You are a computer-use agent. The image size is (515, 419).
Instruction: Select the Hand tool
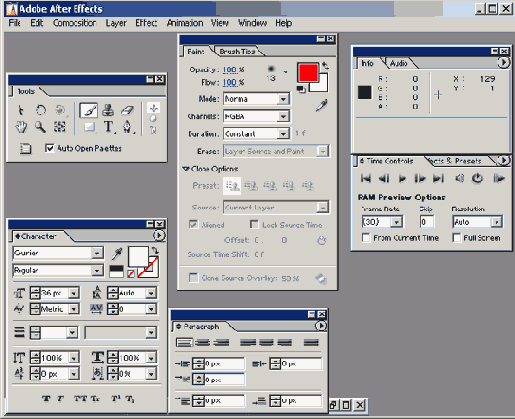pos(21,127)
